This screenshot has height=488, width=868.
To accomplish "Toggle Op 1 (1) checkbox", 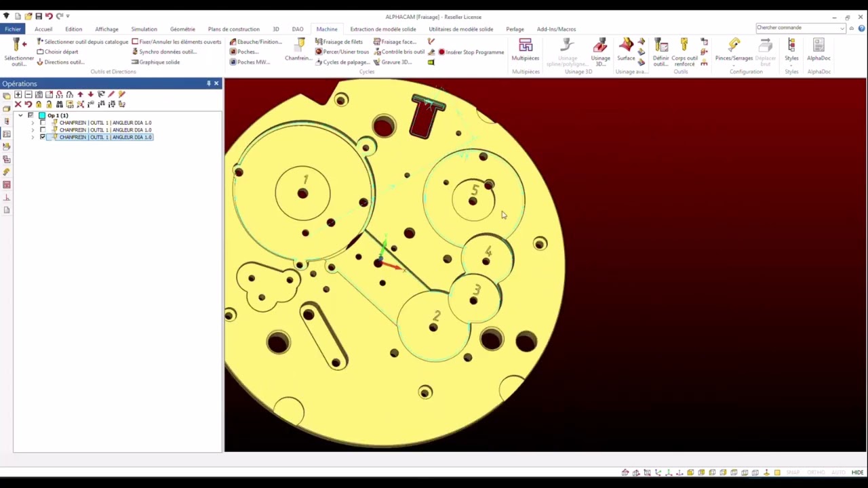I will tap(31, 115).
